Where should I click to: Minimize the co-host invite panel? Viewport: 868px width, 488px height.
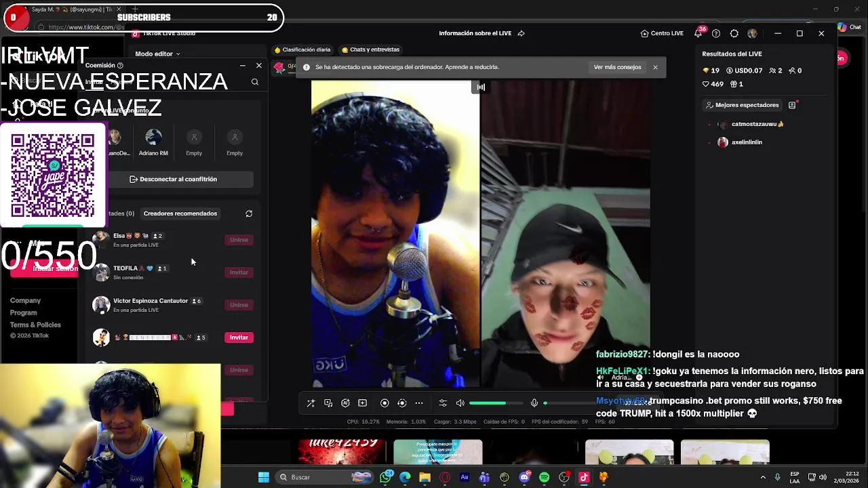(243, 66)
